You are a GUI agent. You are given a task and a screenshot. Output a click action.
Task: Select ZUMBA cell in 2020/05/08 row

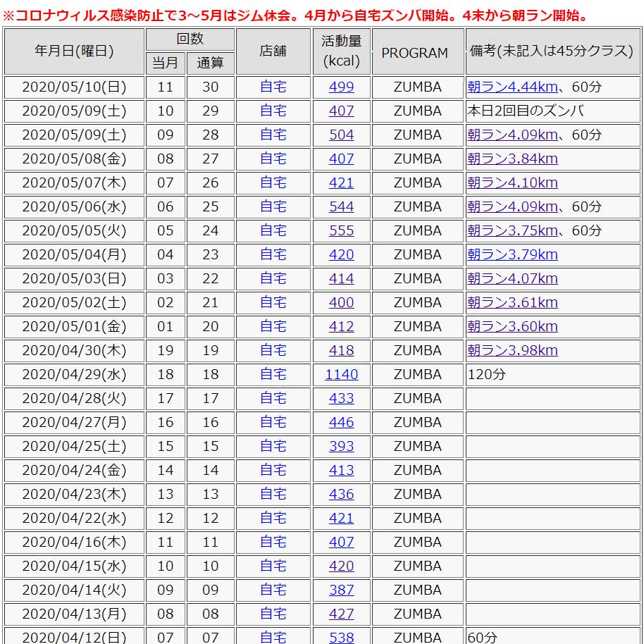(x=418, y=159)
